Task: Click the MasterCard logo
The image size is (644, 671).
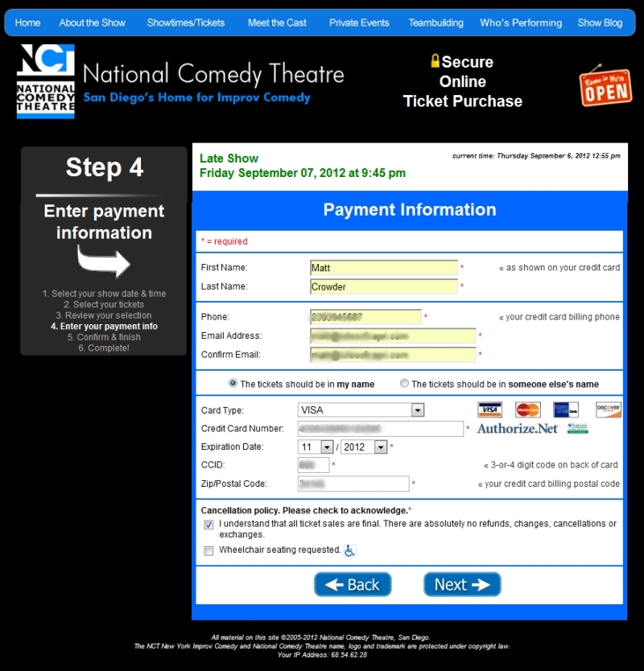Action: point(527,410)
